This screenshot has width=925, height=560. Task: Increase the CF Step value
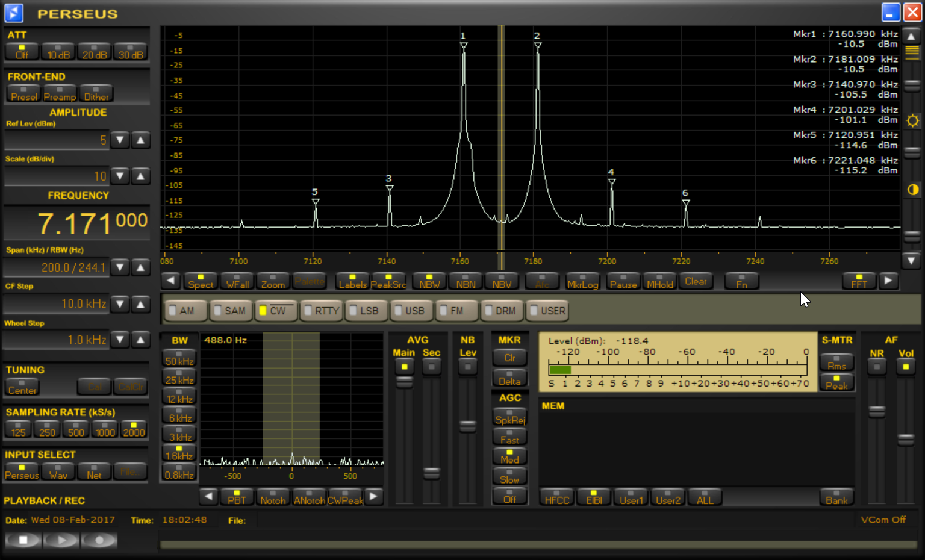click(140, 304)
